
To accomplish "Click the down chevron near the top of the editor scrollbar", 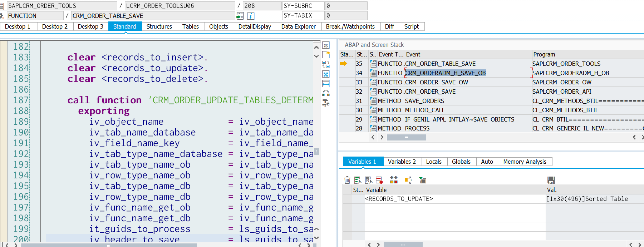I will pyautogui.click(x=316, y=56).
